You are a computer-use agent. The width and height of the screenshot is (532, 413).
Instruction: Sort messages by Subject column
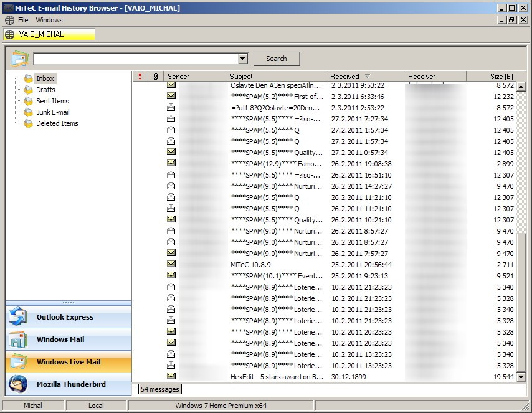[x=276, y=77]
